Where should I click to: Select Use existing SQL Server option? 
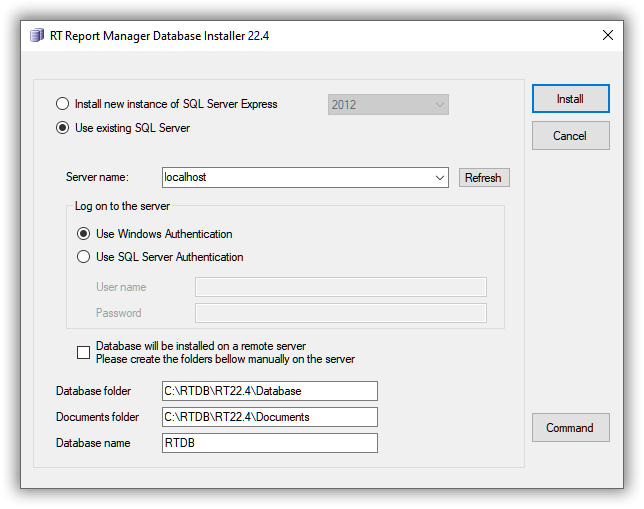click(x=62, y=128)
